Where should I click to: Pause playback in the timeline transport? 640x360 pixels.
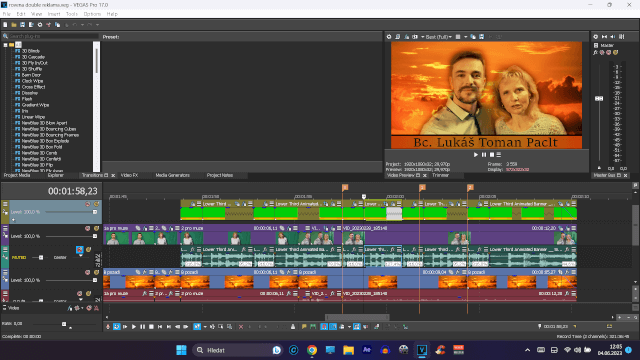point(142,327)
